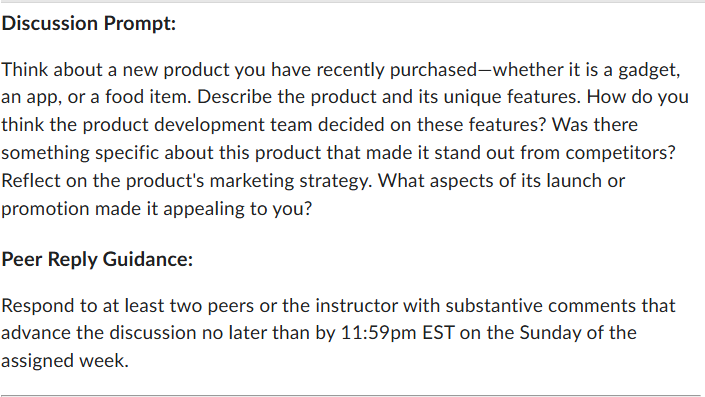The image size is (705, 397).
Task: Click the words 'assigned week.' at the end
Action: (x=65, y=361)
